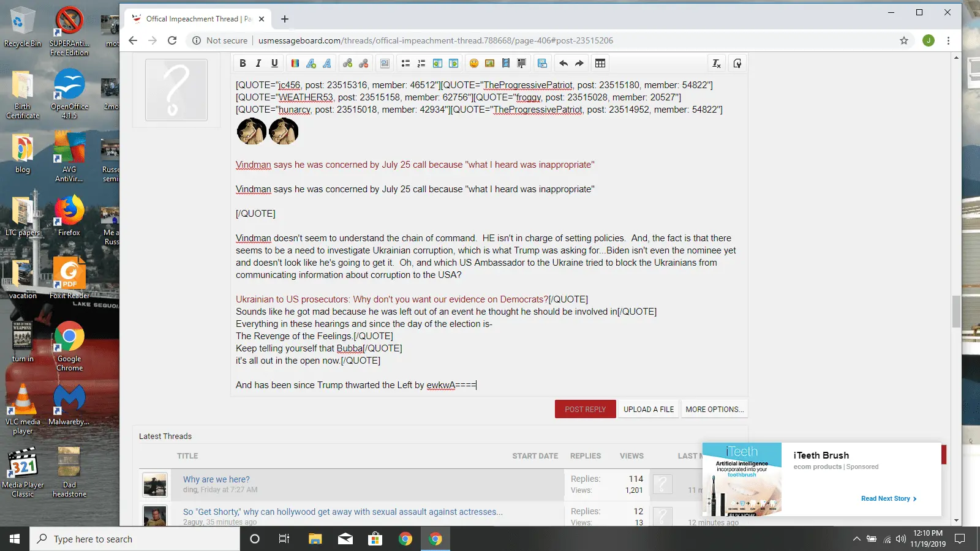980x551 pixels.
Task: Toggle underline text formatting
Action: [x=274, y=63]
